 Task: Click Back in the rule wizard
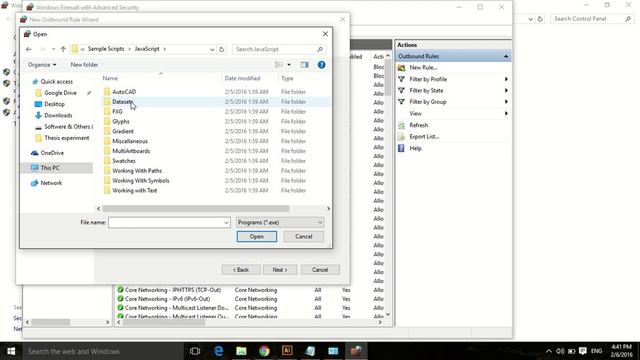click(241, 270)
